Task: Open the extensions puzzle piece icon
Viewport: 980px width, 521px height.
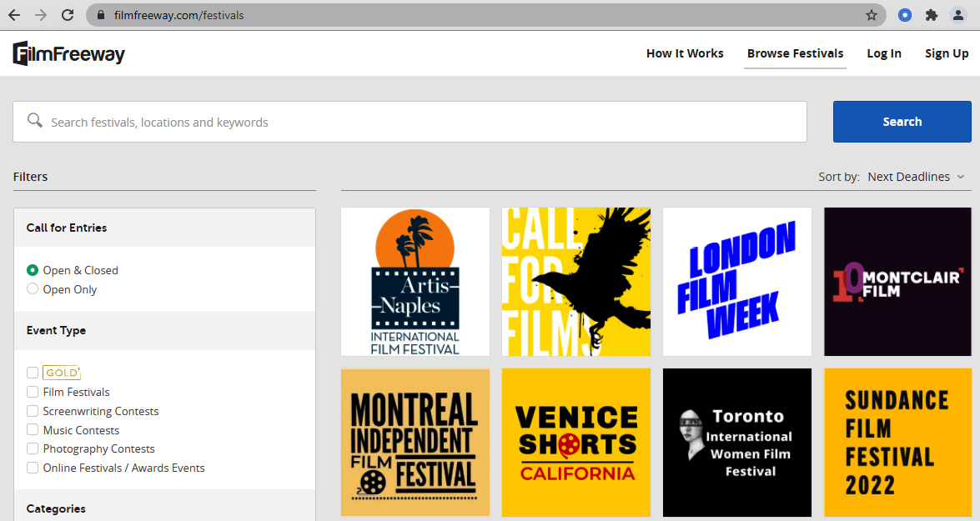Action: tap(932, 15)
